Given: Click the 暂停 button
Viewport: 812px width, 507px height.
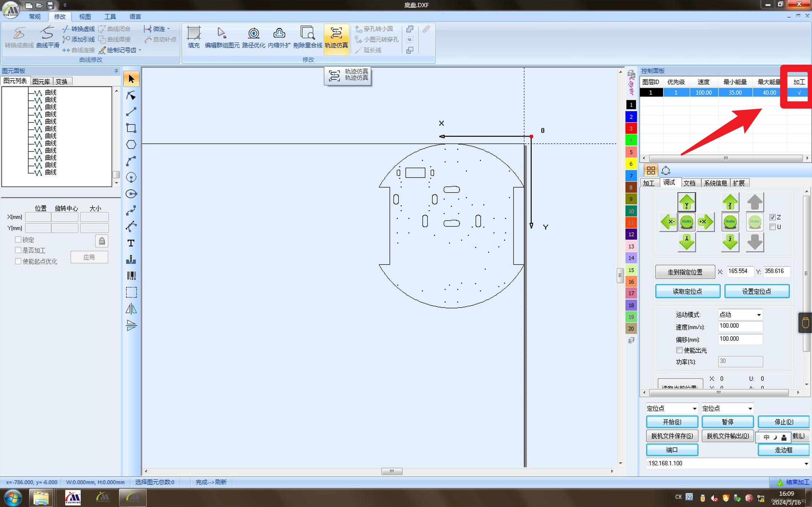Looking at the screenshot, I should tap(727, 422).
